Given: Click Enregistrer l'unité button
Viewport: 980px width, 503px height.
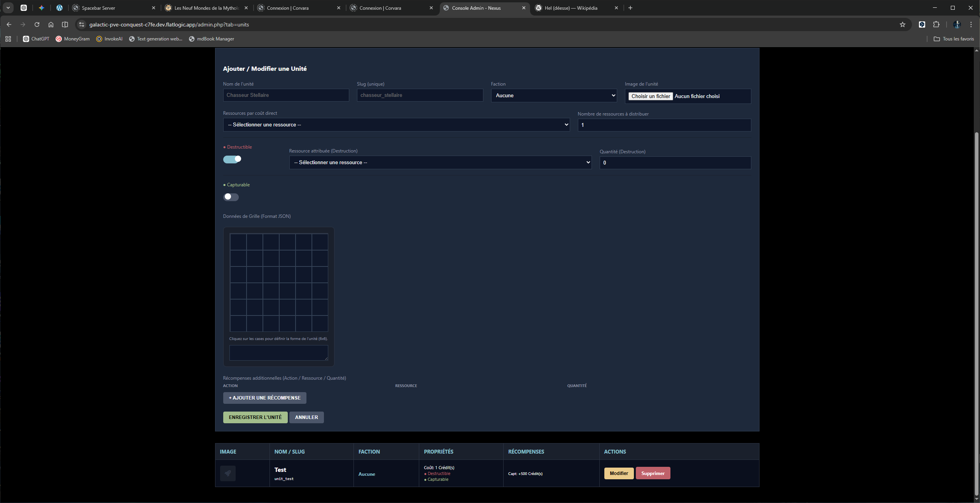Looking at the screenshot, I should tap(255, 417).
